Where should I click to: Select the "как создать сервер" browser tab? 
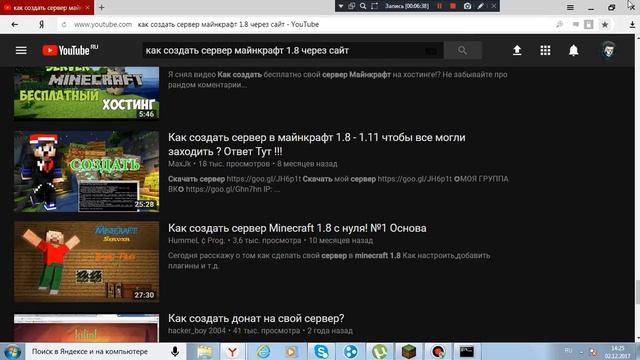(46, 7)
